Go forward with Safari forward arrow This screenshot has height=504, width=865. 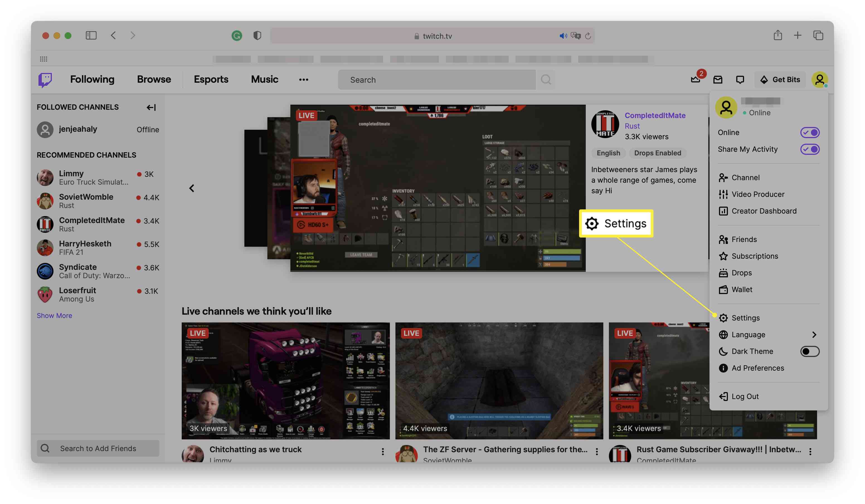pyautogui.click(x=133, y=35)
